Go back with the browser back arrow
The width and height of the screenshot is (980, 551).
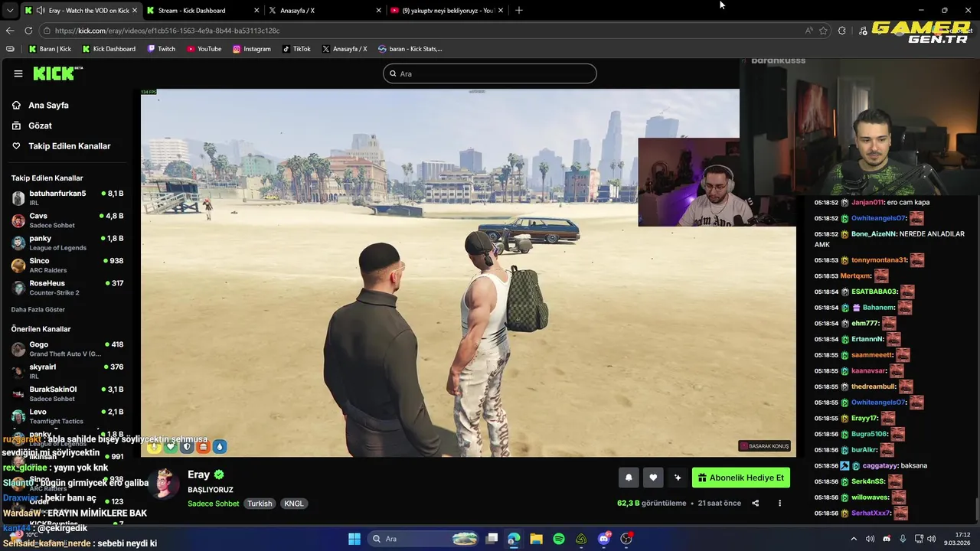10,31
